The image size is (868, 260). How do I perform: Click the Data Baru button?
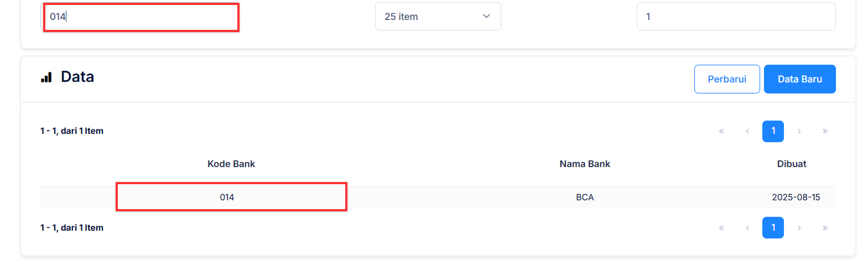799,79
